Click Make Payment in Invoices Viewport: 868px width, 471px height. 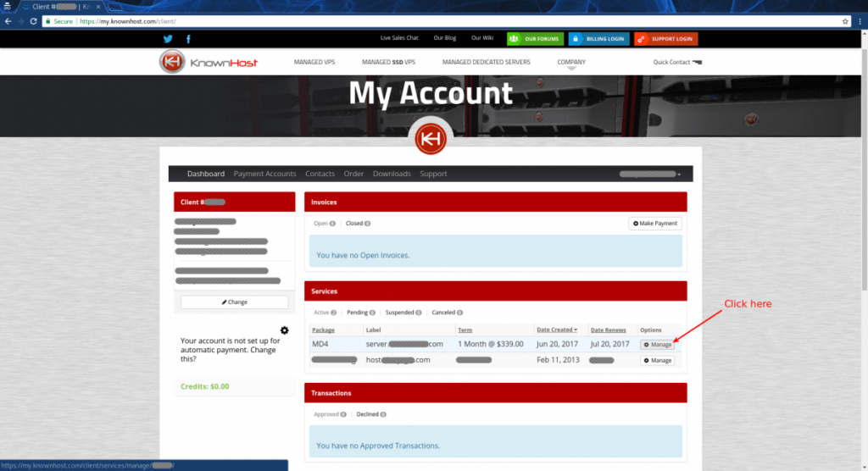click(x=655, y=224)
